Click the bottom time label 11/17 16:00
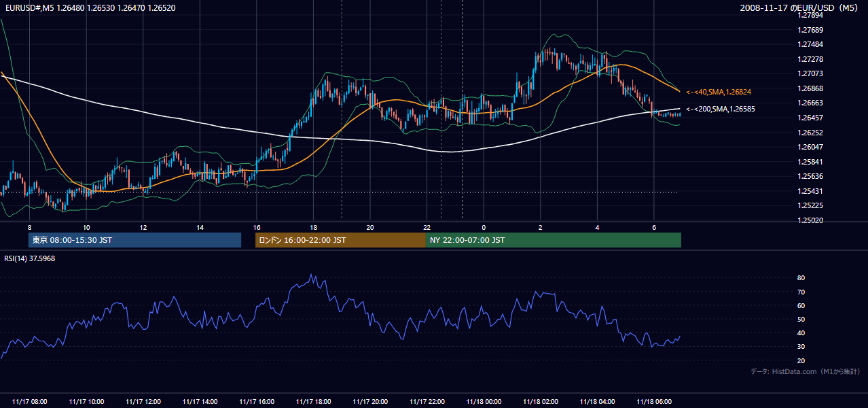This screenshot has height=408, width=868. click(257, 402)
